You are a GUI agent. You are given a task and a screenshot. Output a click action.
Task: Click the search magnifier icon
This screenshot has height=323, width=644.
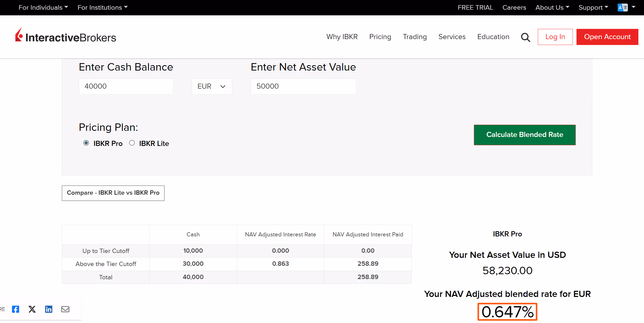(525, 37)
